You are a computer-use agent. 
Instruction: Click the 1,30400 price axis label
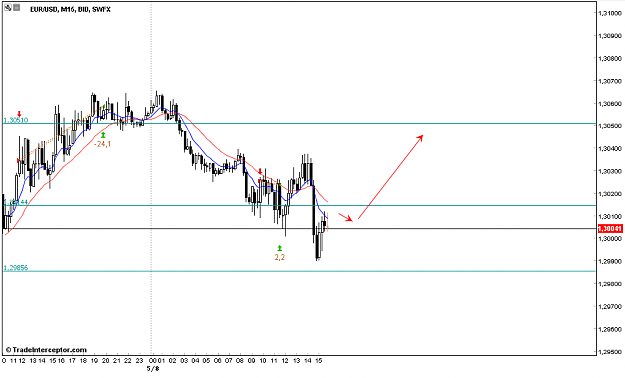click(610, 149)
